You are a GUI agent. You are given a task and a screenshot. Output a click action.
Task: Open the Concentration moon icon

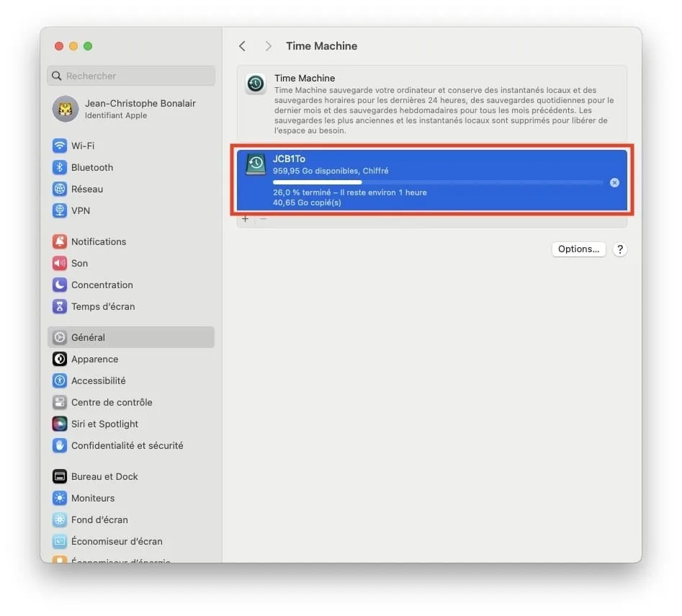pos(60,285)
